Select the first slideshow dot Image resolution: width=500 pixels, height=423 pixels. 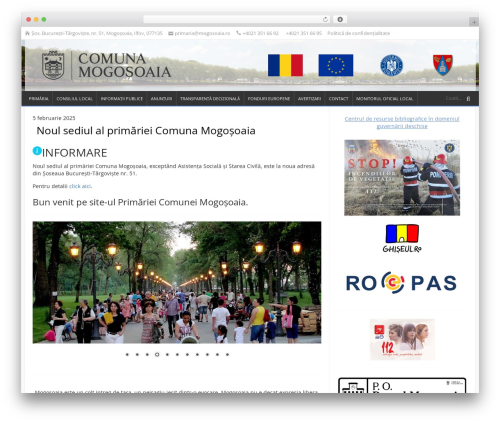coord(127,354)
